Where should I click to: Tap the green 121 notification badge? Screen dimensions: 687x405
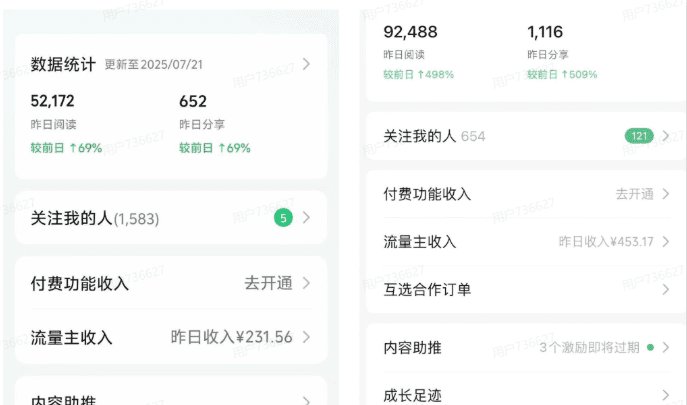[638, 135]
